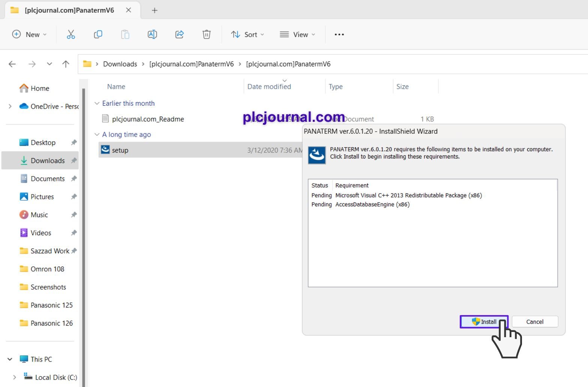Click the Desktop icon in sidebar
The width and height of the screenshot is (588, 387).
tap(24, 142)
